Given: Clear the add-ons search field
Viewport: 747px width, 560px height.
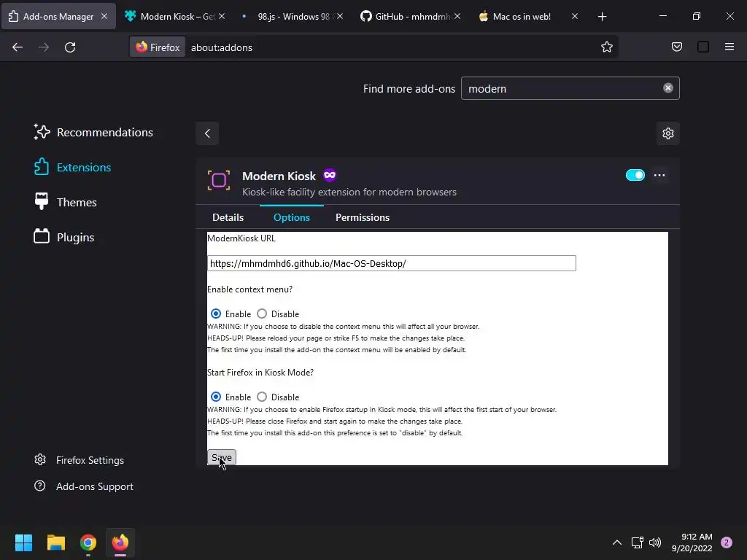Looking at the screenshot, I should point(668,88).
